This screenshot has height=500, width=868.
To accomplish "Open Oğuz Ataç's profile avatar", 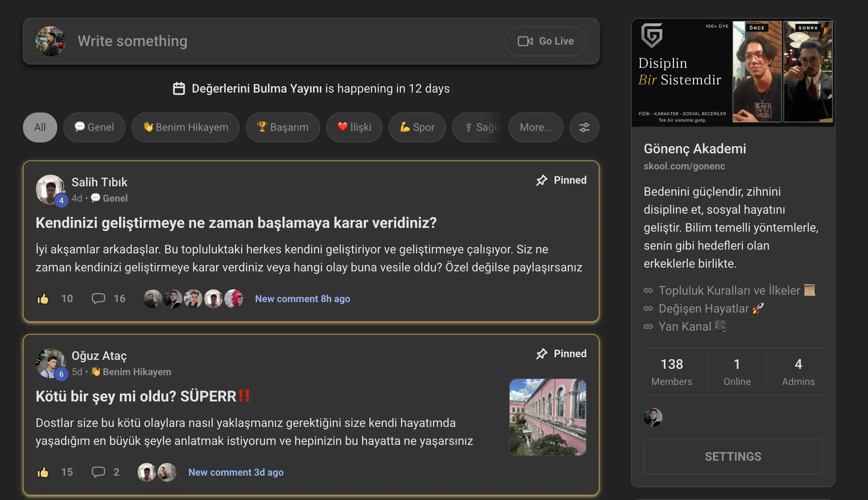I will [51, 363].
